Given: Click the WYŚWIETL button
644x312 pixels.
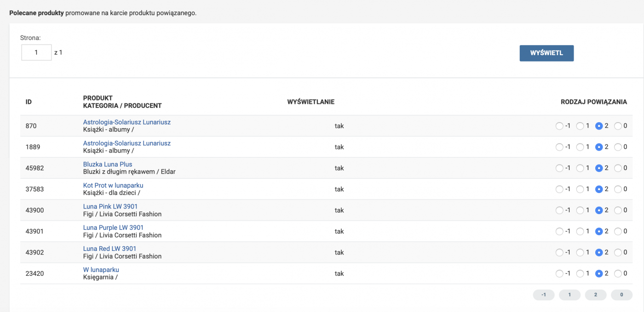Looking at the screenshot, I should coord(546,53).
